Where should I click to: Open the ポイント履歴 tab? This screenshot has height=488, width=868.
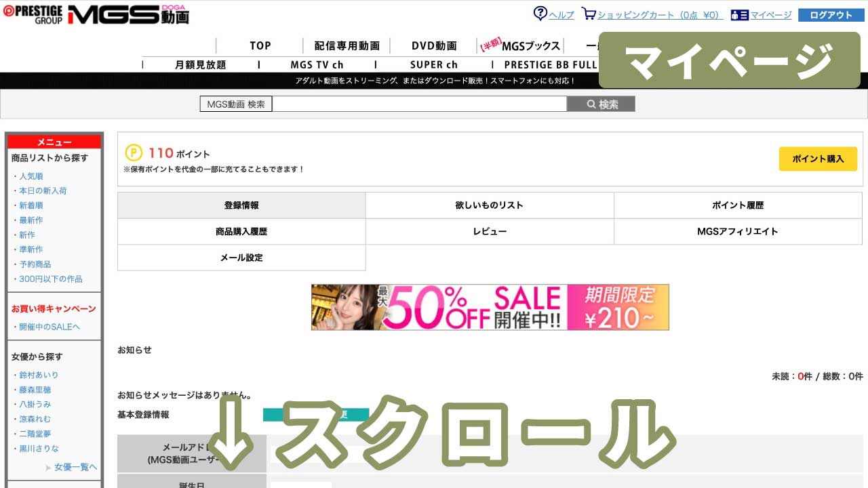pos(736,205)
